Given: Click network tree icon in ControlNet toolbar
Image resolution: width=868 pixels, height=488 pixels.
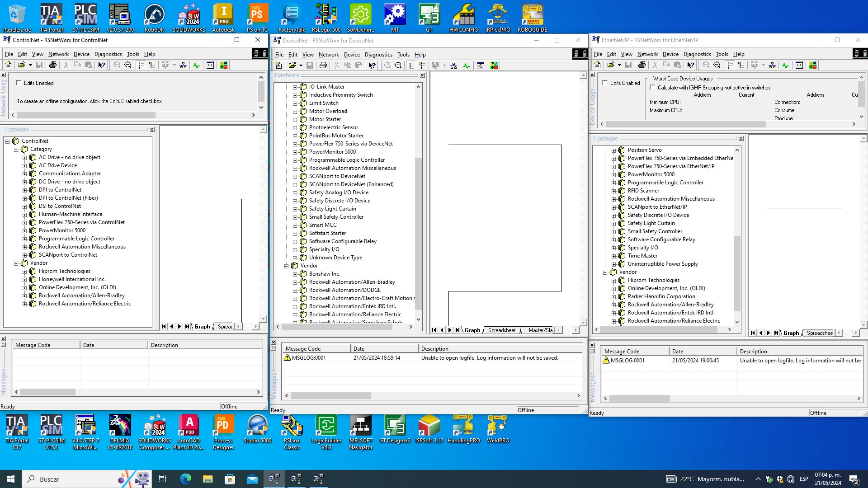Looking at the screenshot, I should 183,65.
